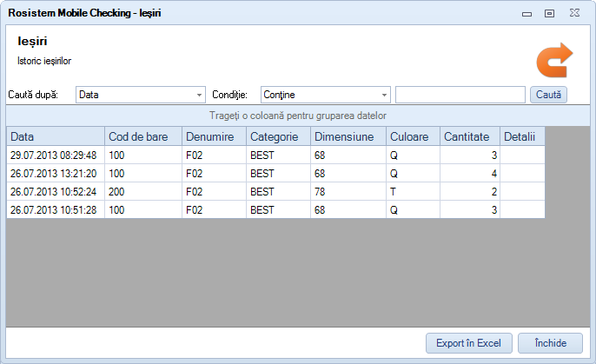Sort by the Cantitate column header
Screen dimensions: 596x364
pos(469,136)
